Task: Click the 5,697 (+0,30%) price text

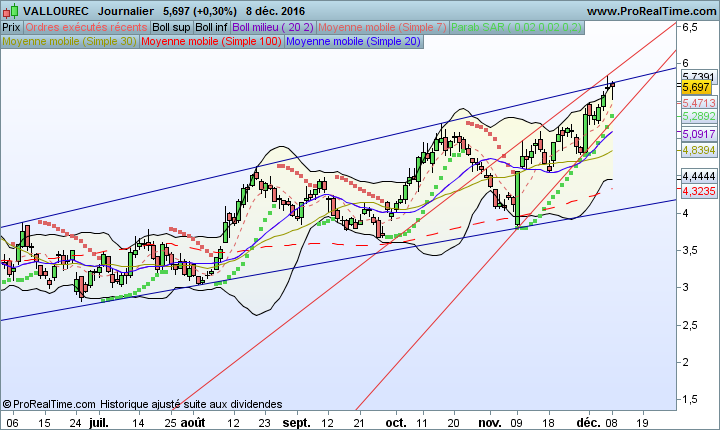Action: coord(200,11)
